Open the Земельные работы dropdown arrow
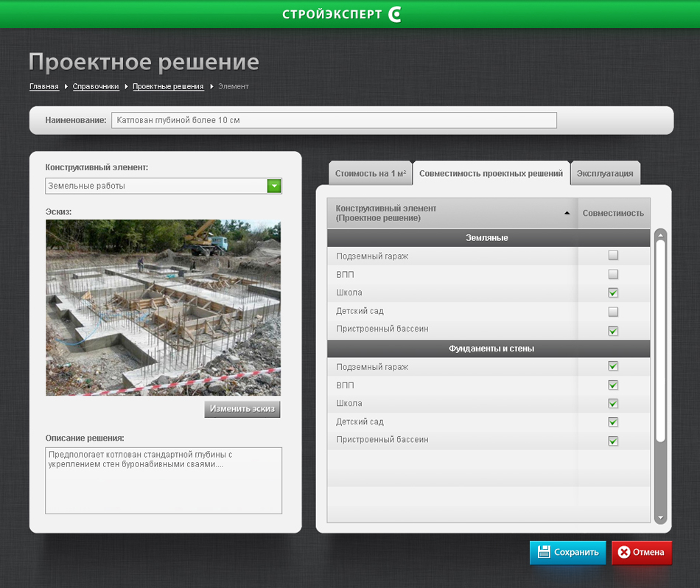Image resolution: width=700 pixels, height=588 pixels. (x=274, y=186)
